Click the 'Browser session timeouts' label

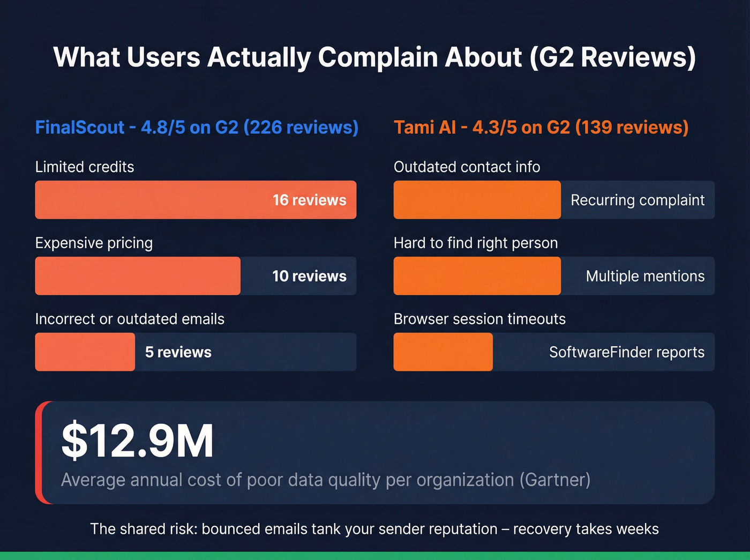(479, 319)
